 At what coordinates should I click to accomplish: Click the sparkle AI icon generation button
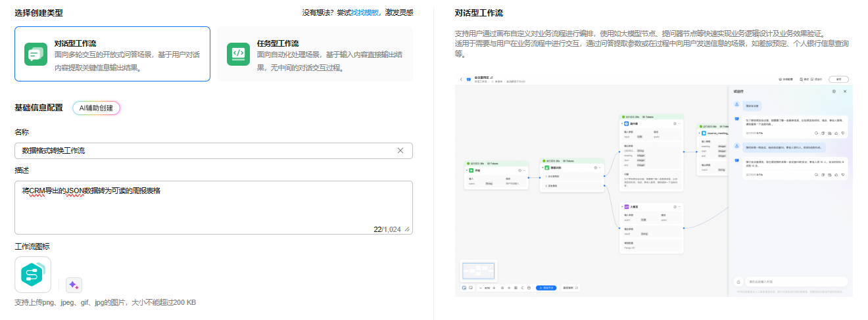[x=74, y=285]
